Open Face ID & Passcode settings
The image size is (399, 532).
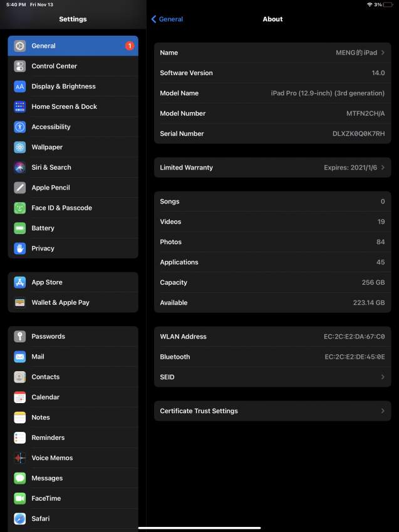73,208
